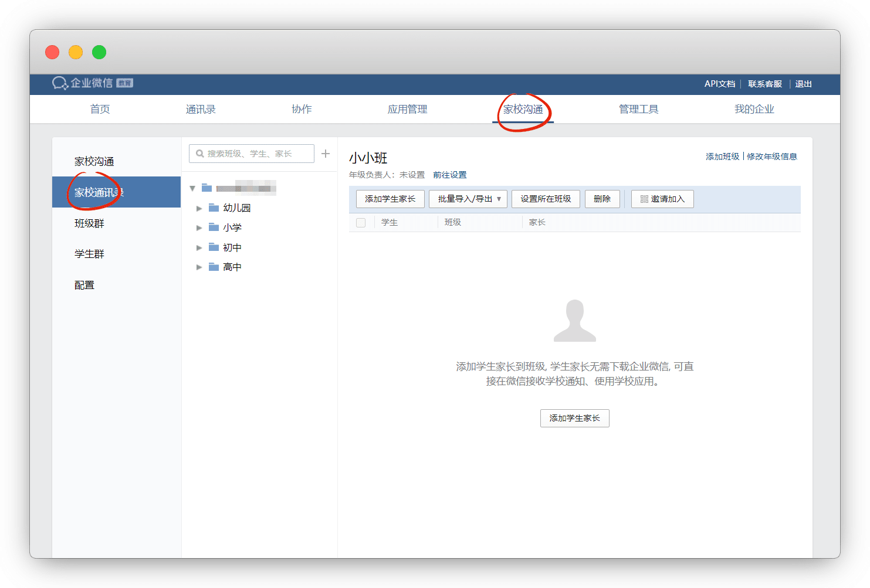The image size is (870, 588).
Task: Click the 幼儿园 folder icon
Action: [x=214, y=208]
